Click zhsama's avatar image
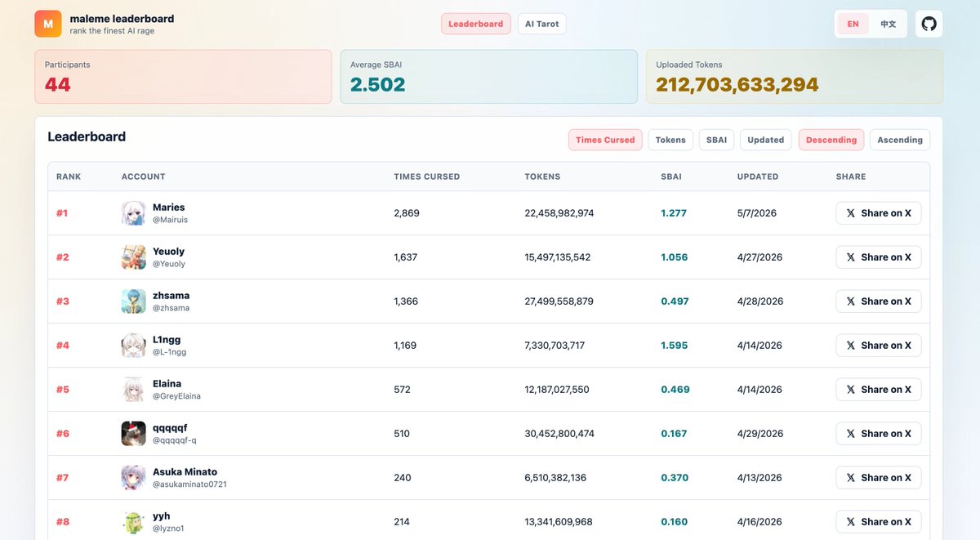Screen dimensions: 980x540 click(x=134, y=301)
